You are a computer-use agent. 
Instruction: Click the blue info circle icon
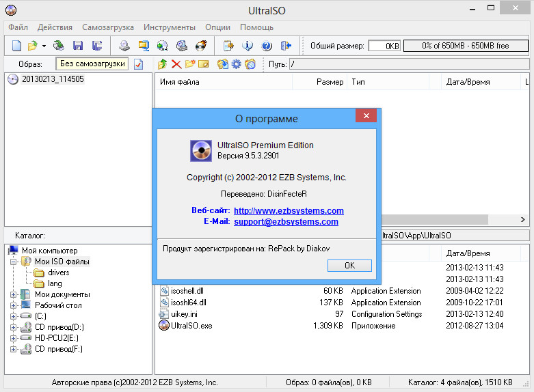click(248, 46)
